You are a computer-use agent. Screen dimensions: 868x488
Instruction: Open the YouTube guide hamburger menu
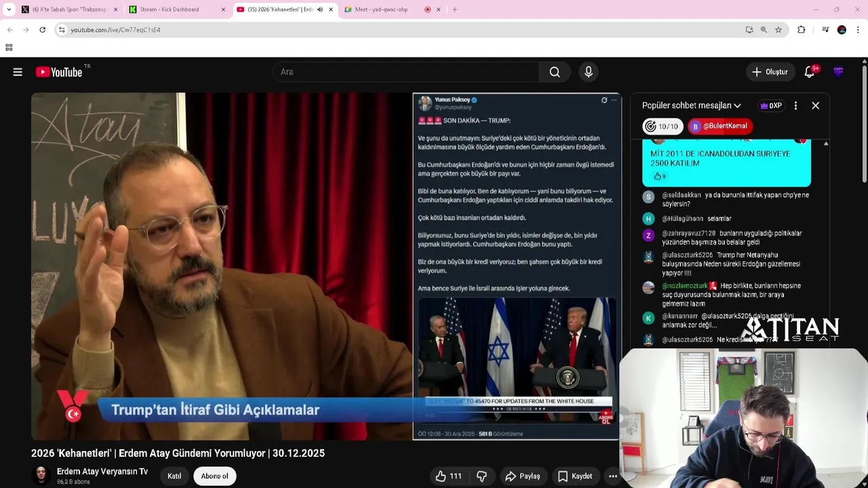pos(18,72)
